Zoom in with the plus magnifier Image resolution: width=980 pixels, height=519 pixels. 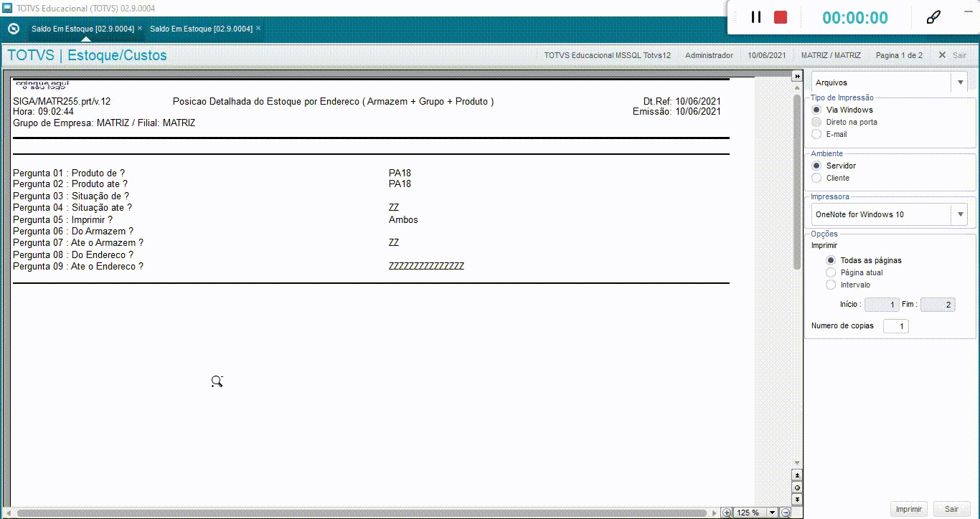(x=727, y=513)
